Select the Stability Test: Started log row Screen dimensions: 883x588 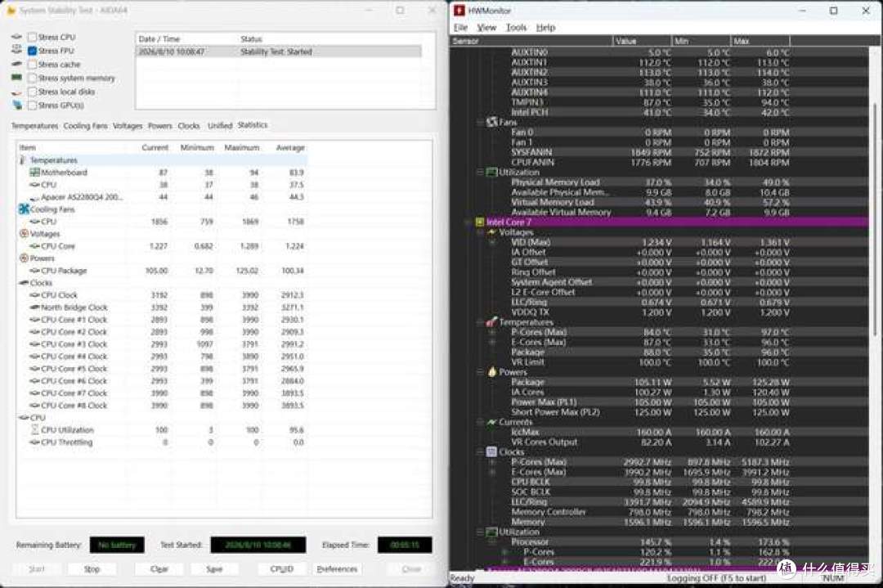(279, 52)
